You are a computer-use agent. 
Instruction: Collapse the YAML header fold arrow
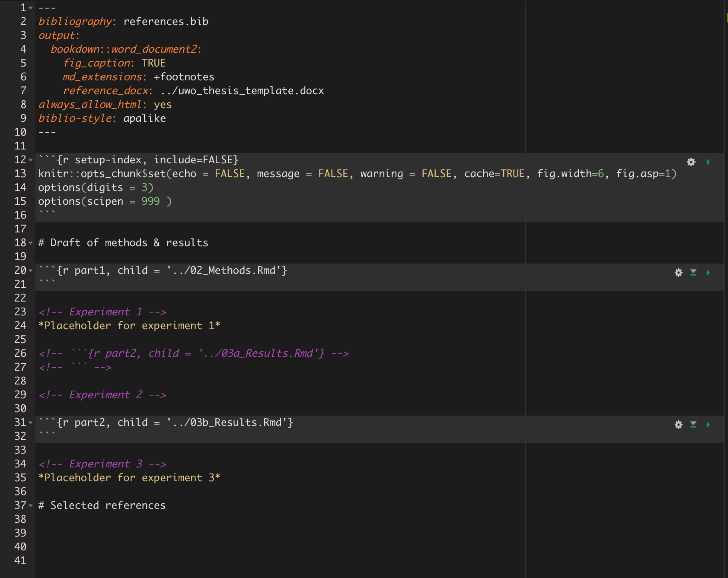31,8
